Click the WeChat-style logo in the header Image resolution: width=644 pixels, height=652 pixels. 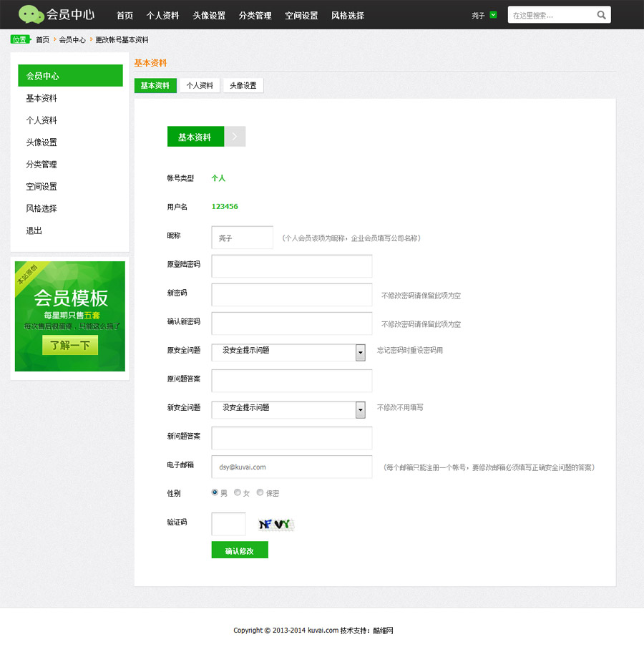31,14
